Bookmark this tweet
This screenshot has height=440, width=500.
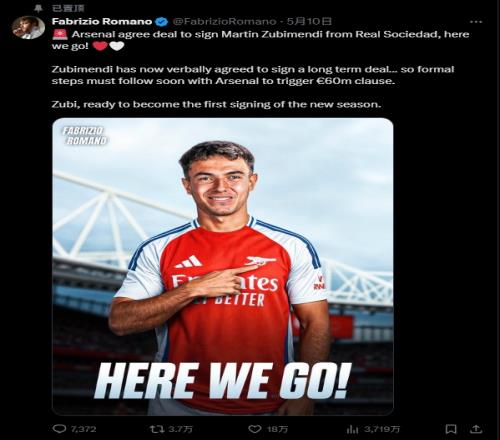[451, 429]
